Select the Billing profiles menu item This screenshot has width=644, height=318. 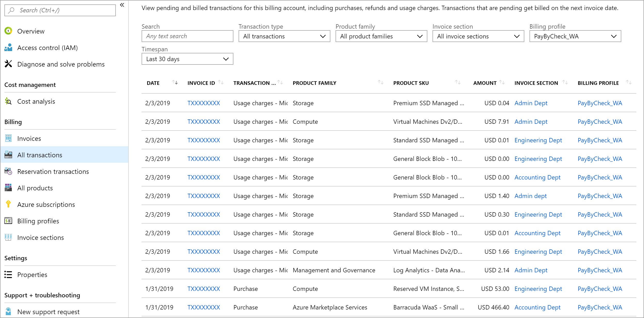pos(38,220)
